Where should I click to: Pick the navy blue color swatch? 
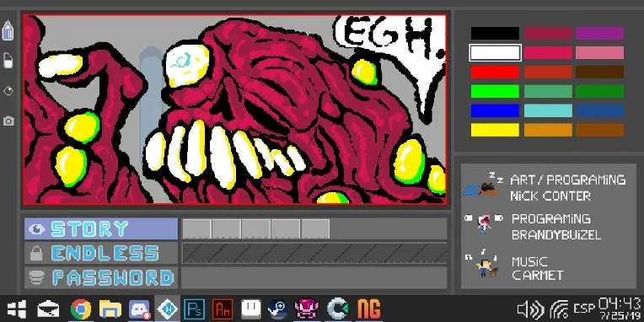click(599, 110)
